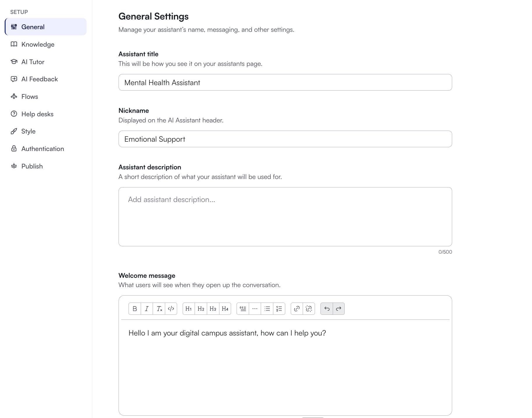Image resolution: width=532 pixels, height=418 pixels.
Task: Open the Knowledge section
Action: pyautogui.click(x=46, y=44)
